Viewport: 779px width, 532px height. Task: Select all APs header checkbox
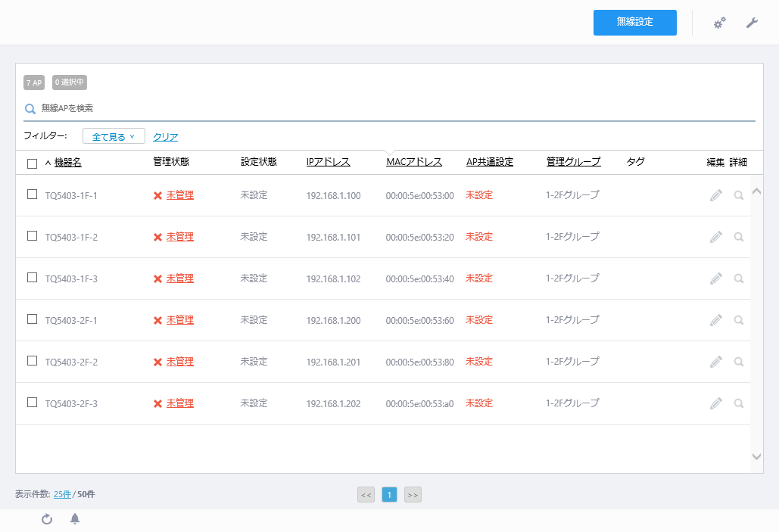[x=33, y=163]
